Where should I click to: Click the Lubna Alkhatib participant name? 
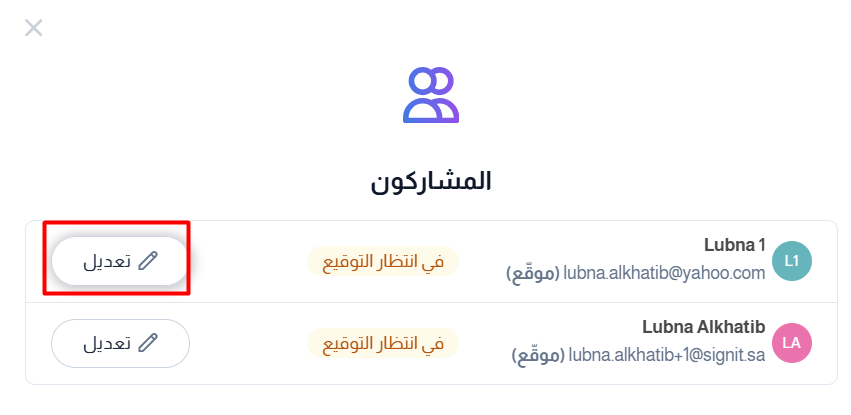click(x=704, y=327)
